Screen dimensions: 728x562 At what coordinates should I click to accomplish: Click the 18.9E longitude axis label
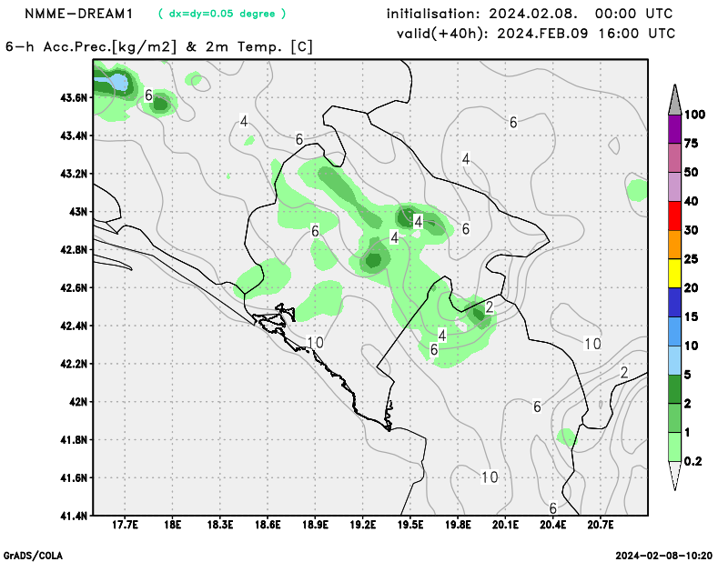(x=315, y=525)
